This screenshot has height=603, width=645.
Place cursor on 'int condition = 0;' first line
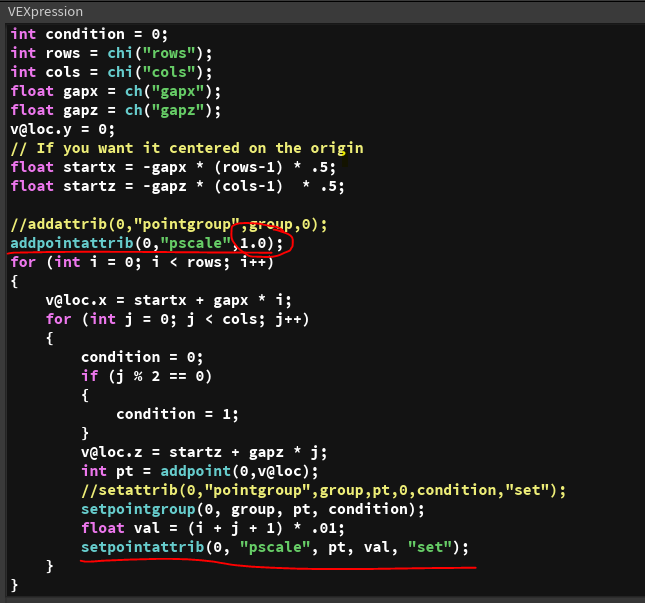(89, 34)
